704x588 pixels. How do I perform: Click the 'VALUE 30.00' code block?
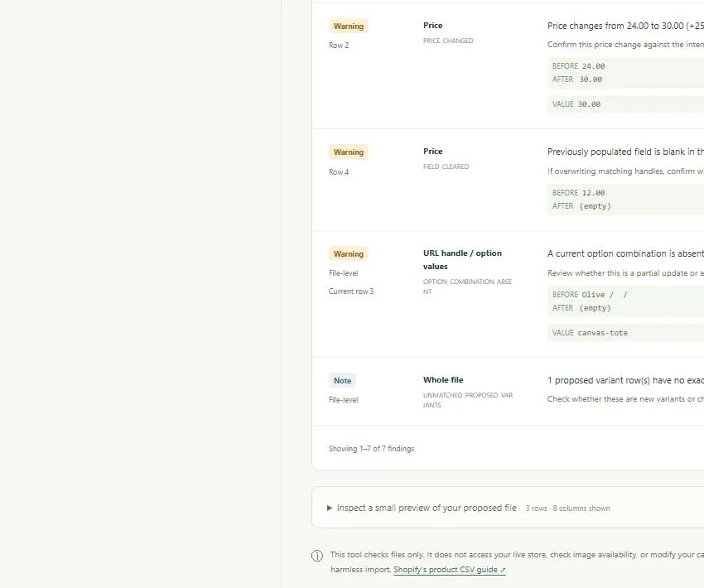(625, 104)
